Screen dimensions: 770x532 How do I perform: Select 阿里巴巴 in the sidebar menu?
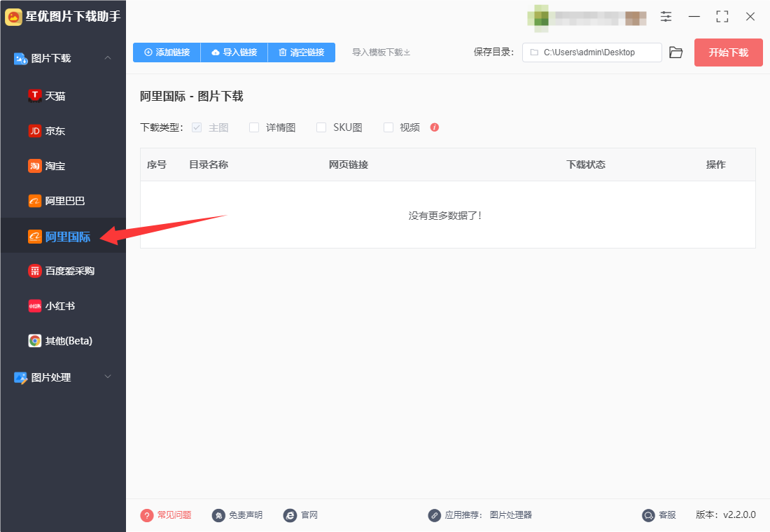point(63,201)
